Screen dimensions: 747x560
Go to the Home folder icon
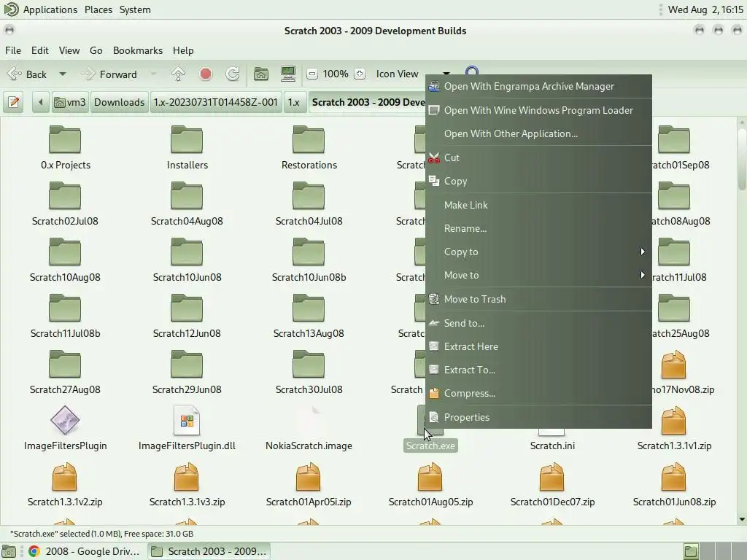point(260,74)
